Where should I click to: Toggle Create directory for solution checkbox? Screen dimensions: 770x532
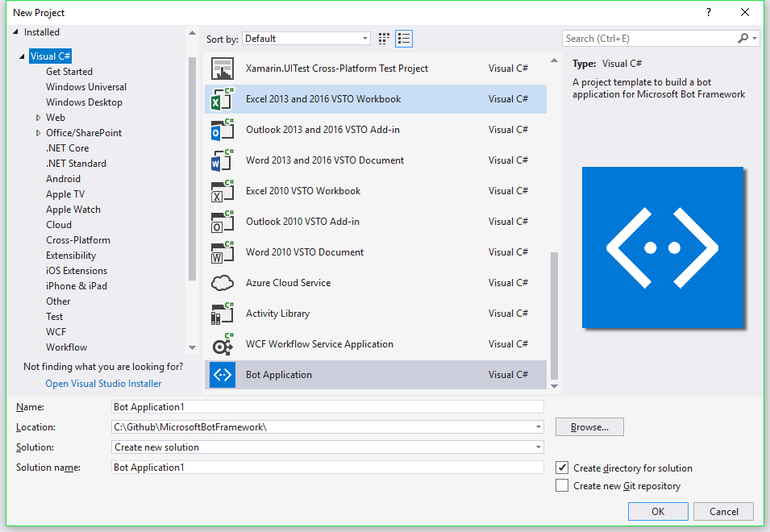pos(562,468)
